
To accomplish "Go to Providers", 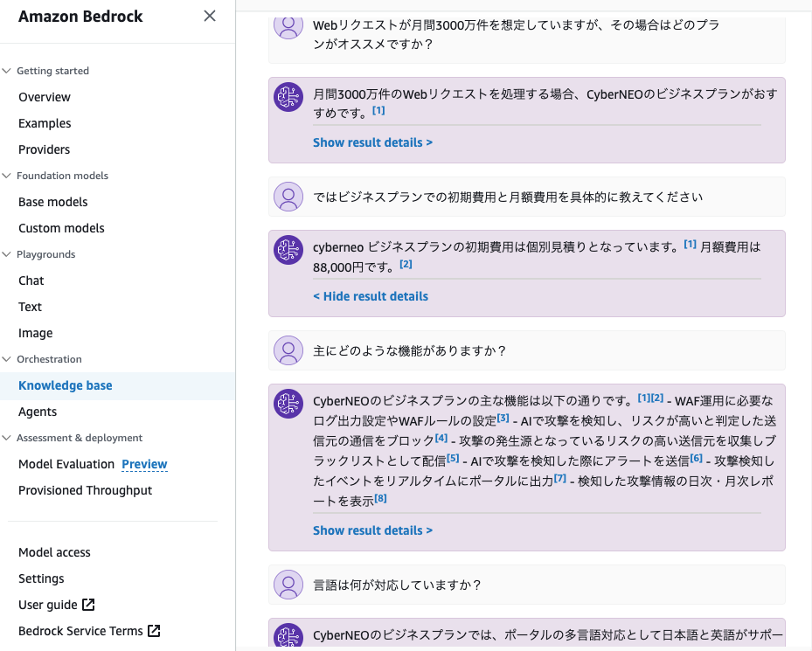I will pyautogui.click(x=44, y=149).
